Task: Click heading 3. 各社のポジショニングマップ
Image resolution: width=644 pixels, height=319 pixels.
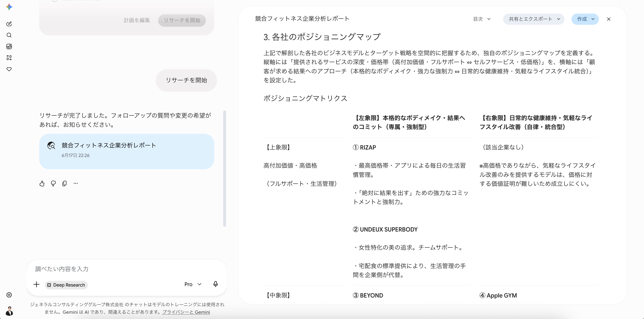Action: click(322, 37)
